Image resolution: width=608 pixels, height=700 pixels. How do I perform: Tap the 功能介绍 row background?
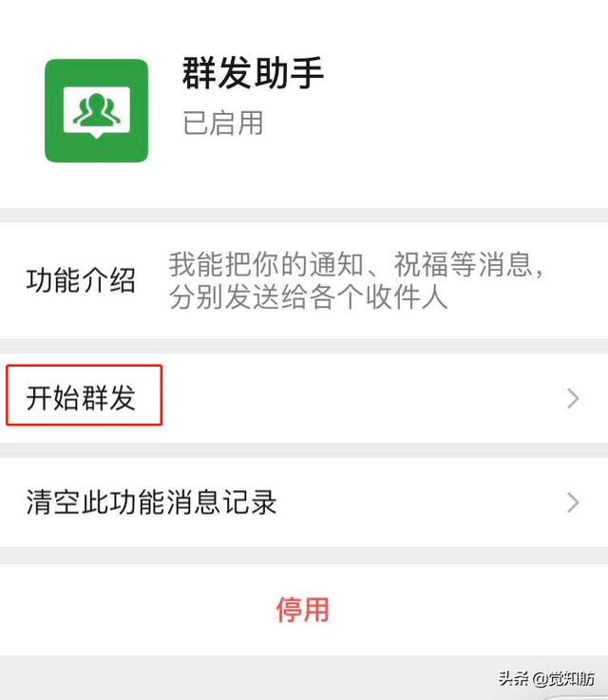click(304, 280)
